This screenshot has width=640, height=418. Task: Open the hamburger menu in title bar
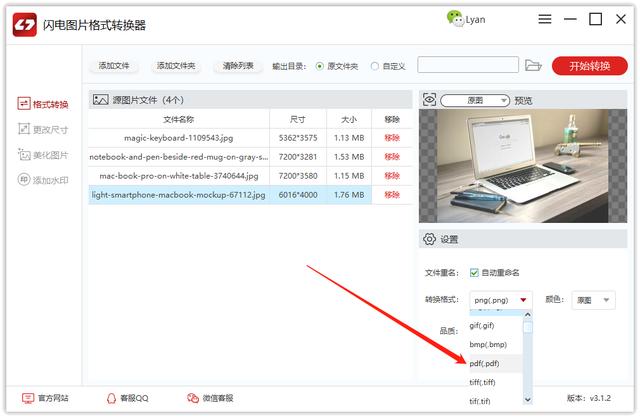pos(544,19)
